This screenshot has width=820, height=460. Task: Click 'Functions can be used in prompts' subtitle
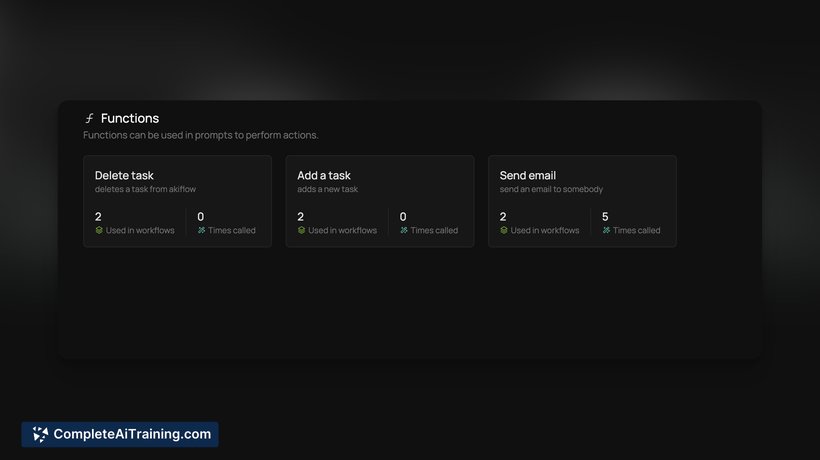pyautogui.click(x=200, y=135)
